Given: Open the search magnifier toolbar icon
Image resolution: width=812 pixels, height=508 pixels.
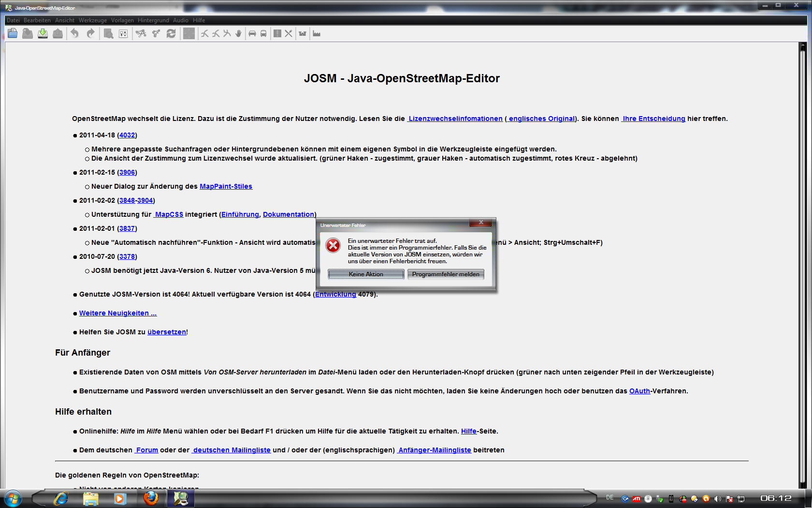Looking at the screenshot, I should point(108,33).
